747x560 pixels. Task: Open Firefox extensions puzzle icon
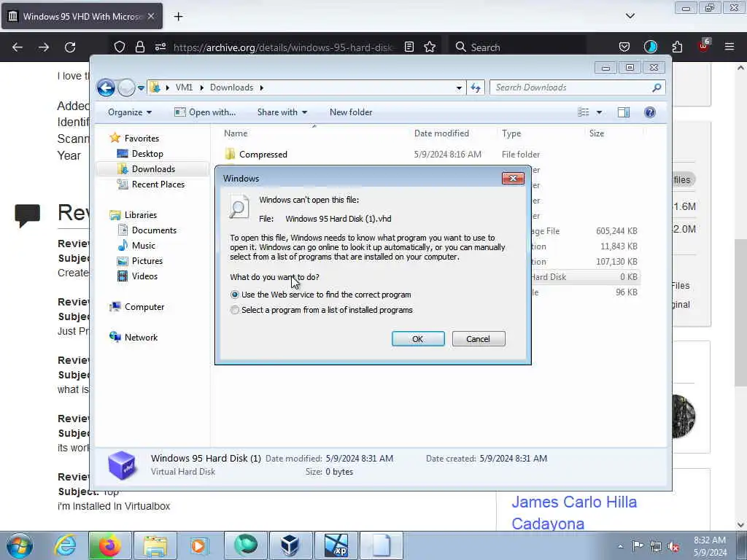click(677, 47)
